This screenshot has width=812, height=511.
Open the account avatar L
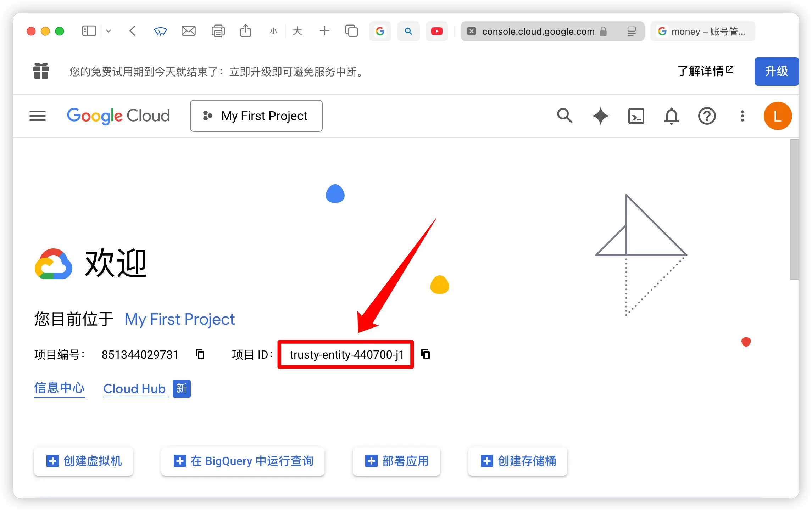(x=778, y=116)
